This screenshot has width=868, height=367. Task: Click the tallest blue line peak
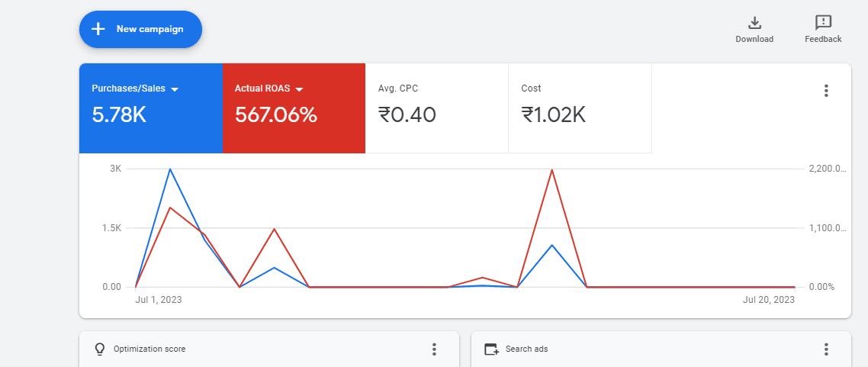point(170,169)
